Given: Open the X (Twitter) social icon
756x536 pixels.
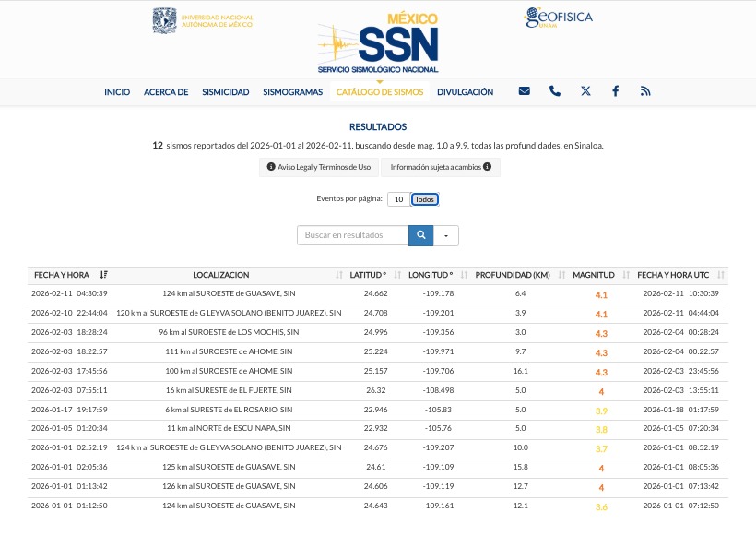Looking at the screenshot, I should click(x=585, y=91).
